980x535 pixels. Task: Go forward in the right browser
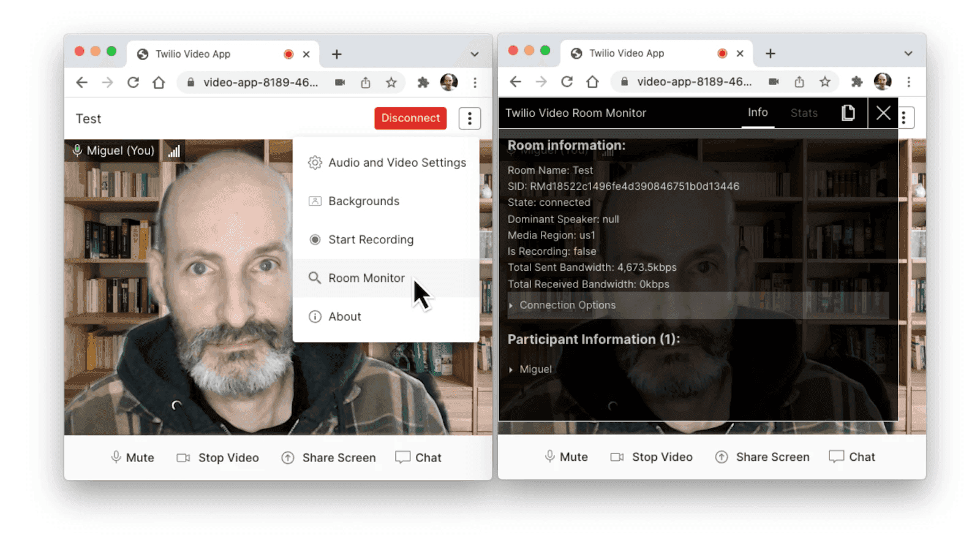(541, 82)
